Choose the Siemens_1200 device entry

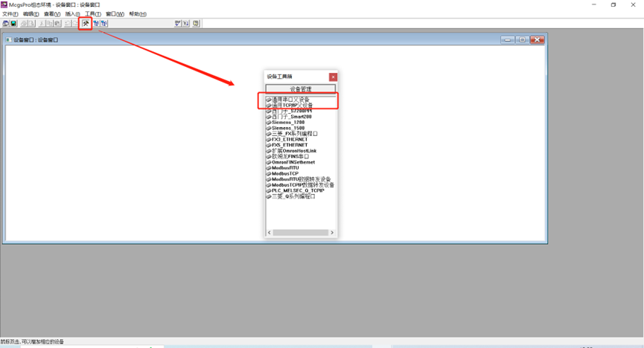[288, 122]
